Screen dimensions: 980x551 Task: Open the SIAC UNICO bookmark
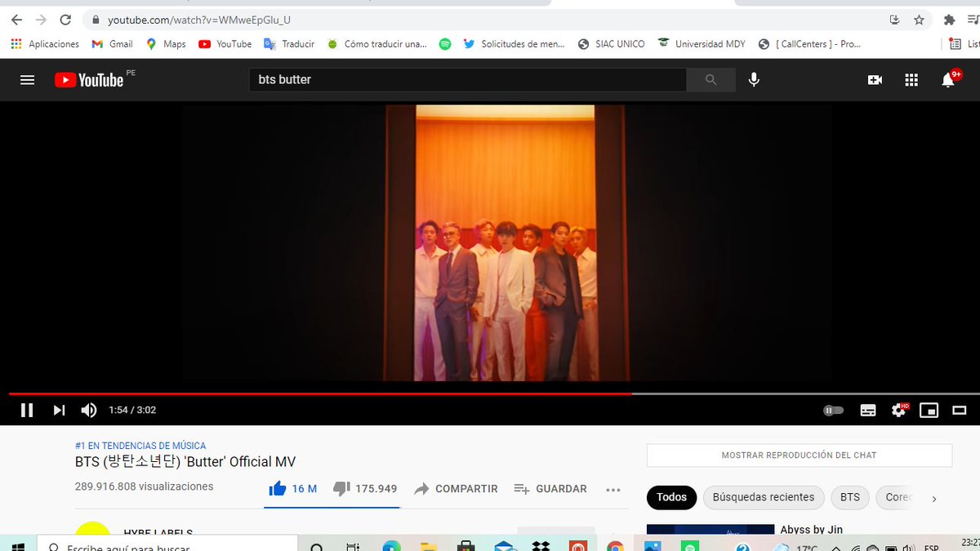[611, 44]
